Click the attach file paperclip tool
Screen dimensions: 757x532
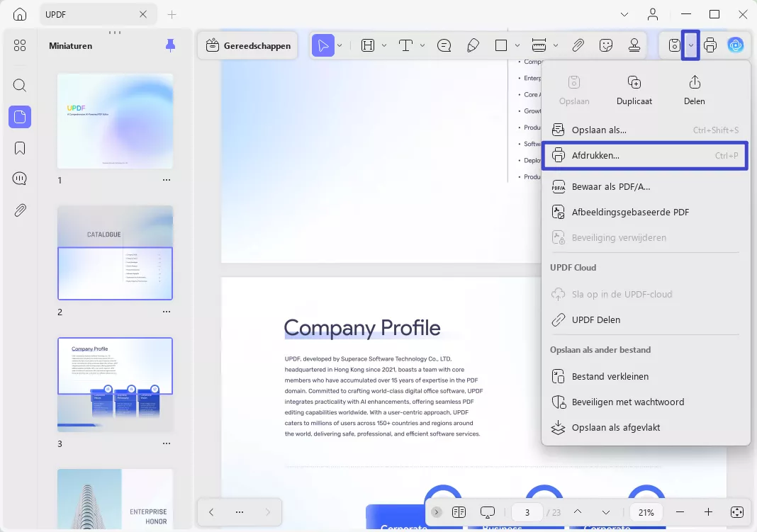(x=578, y=46)
